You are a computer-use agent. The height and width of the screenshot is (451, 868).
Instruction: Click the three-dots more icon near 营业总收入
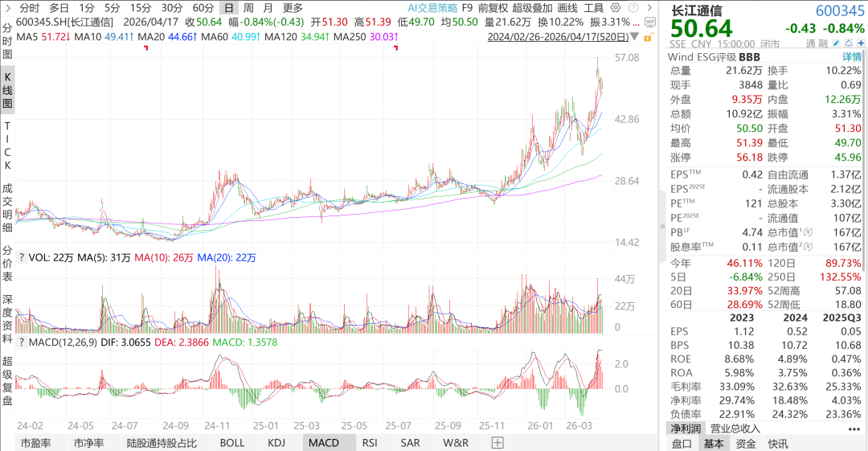pos(853,428)
